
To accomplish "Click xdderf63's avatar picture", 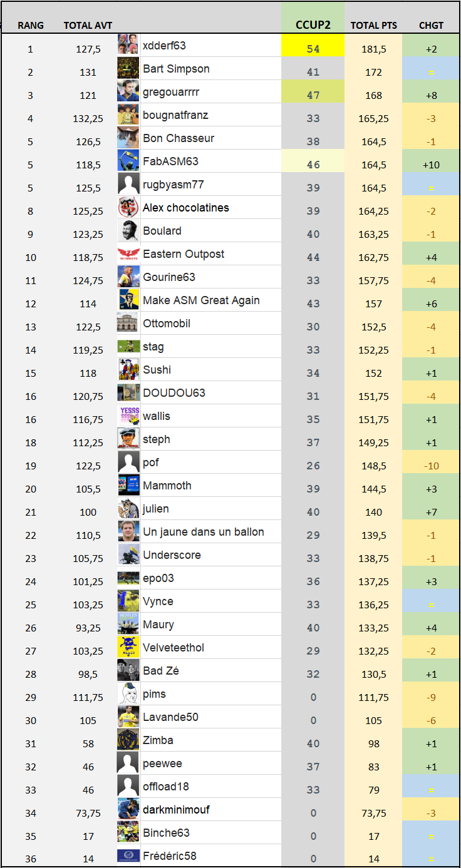I will tap(128, 46).
